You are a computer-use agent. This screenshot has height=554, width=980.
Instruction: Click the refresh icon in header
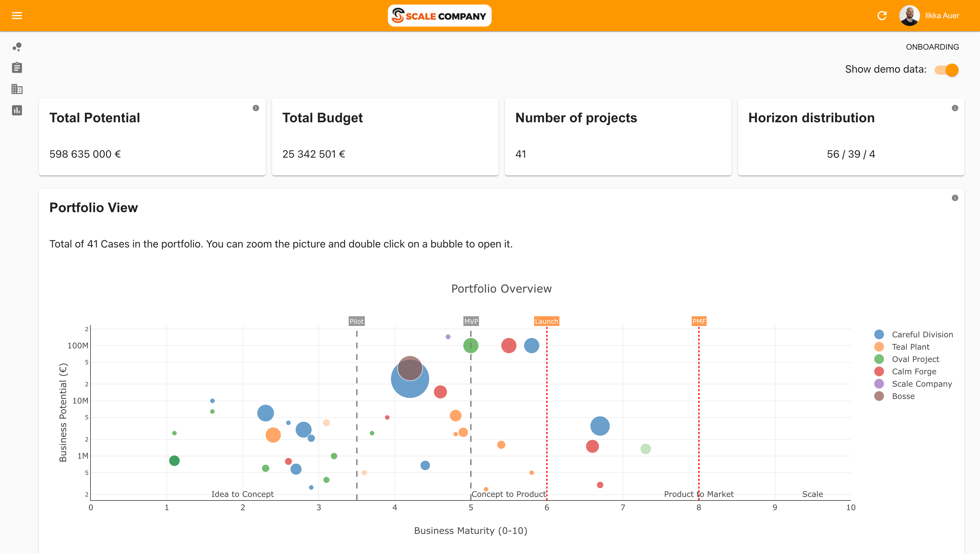coord(882,16)
